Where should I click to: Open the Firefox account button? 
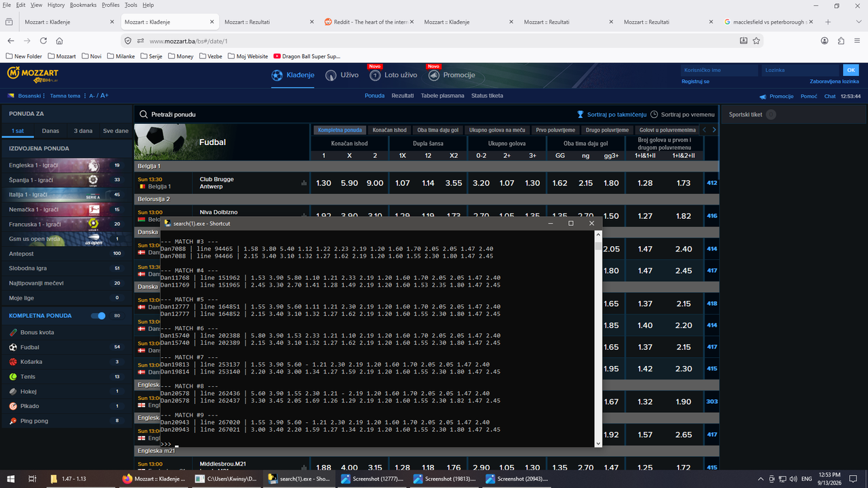tap(825, 41)
